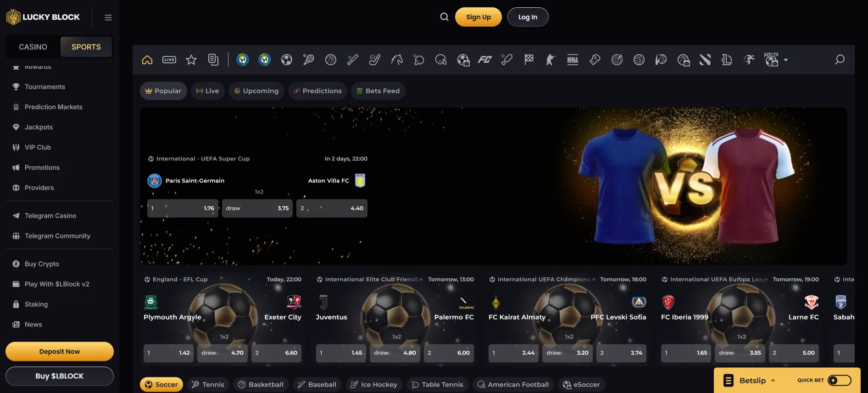Select the checkered racing flag icon

pos(529,60)
